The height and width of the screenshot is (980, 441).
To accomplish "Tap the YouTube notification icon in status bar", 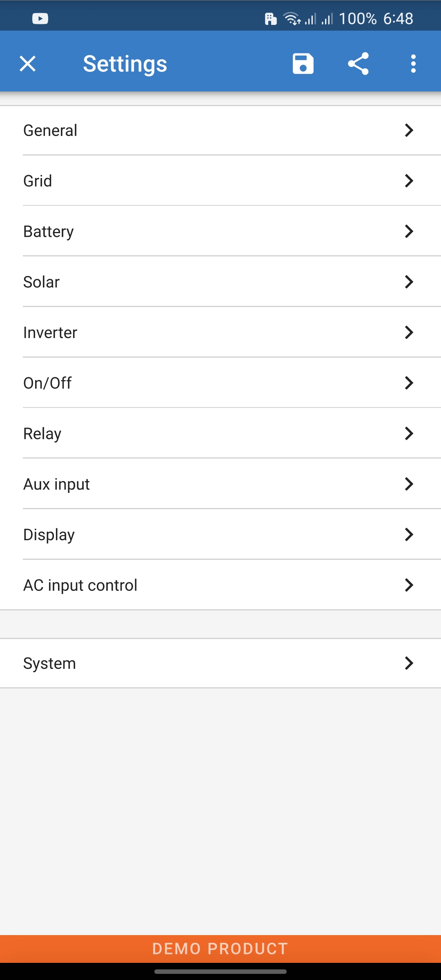I will point(40,19).
